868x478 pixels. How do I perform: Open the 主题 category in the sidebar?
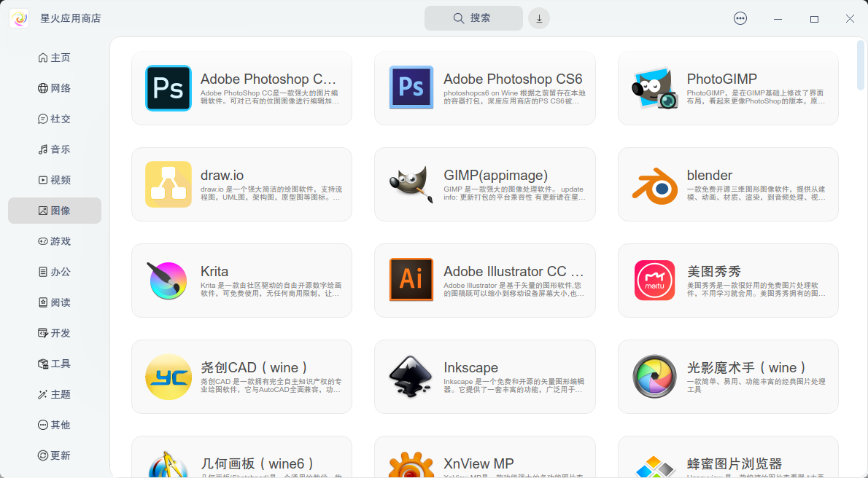(x=55, y=393)
